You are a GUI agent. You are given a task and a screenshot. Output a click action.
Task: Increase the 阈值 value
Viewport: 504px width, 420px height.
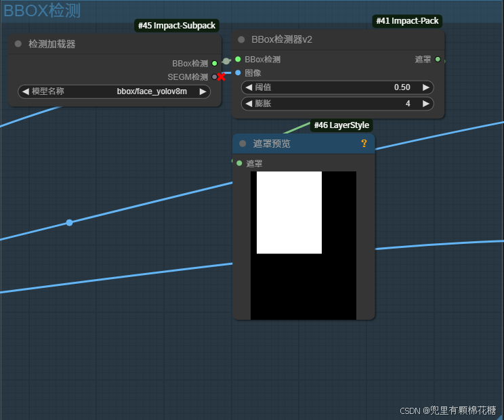[426, 87]
